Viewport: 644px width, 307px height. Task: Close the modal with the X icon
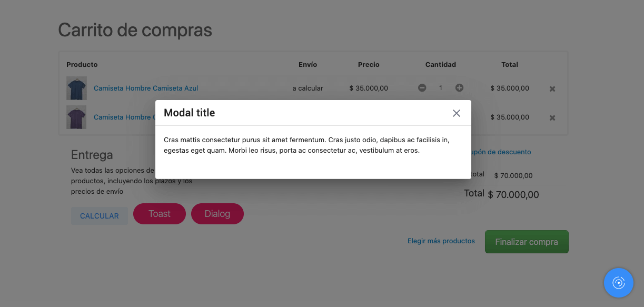coord(457,113)
